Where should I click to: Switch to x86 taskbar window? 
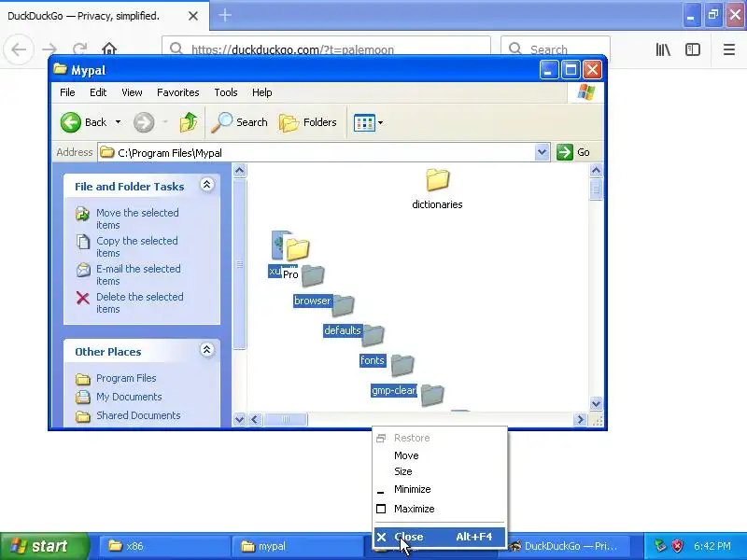(x=164, y=546)
